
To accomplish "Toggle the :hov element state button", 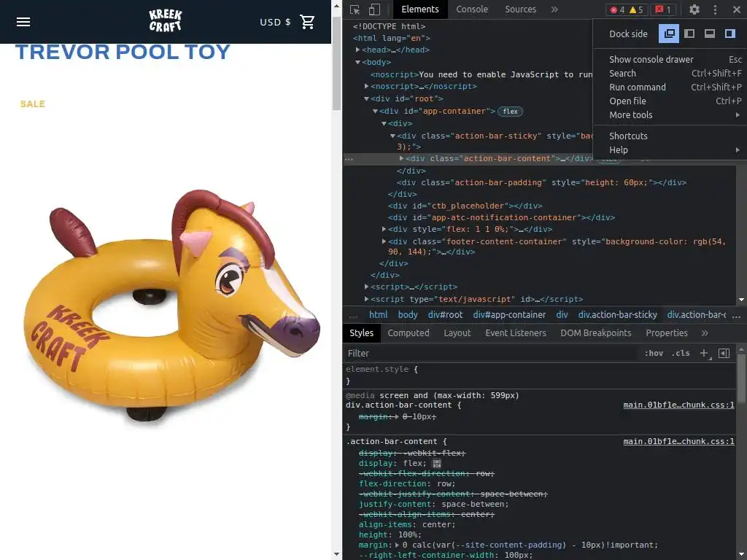I will (x=654, y=354).
